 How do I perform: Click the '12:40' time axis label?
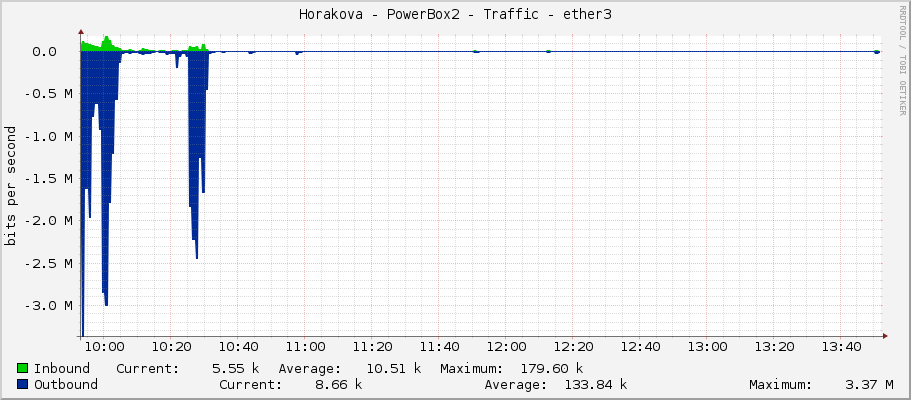639,347
